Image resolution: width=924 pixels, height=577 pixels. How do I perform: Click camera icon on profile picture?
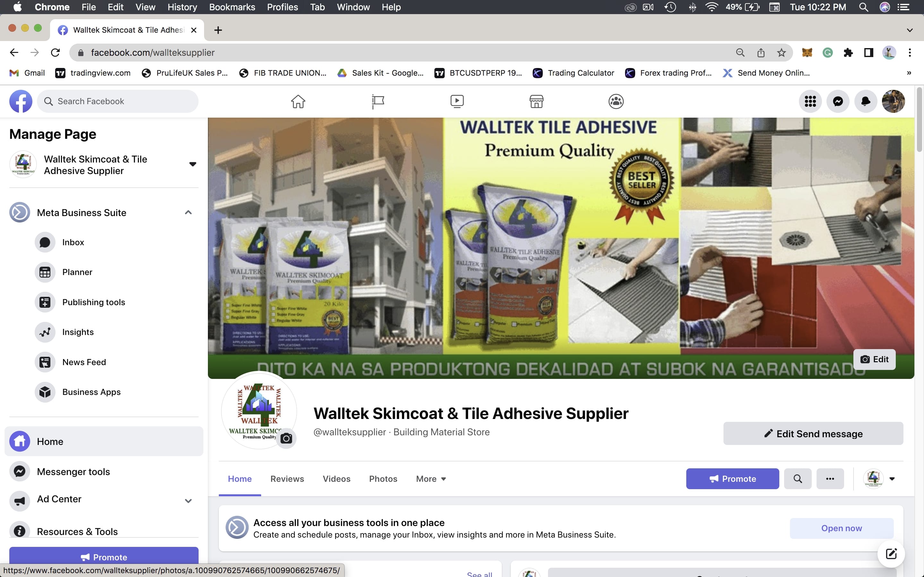coord(286,439)
